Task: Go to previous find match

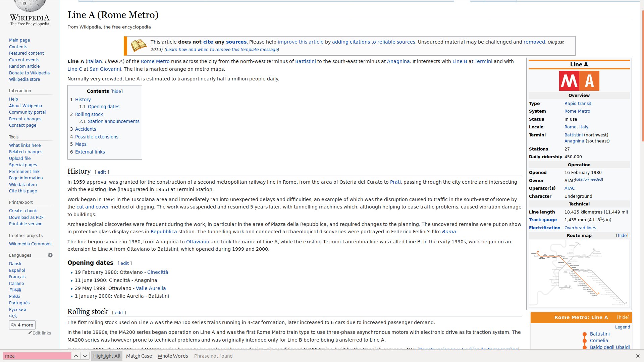Action: (76, 356)
